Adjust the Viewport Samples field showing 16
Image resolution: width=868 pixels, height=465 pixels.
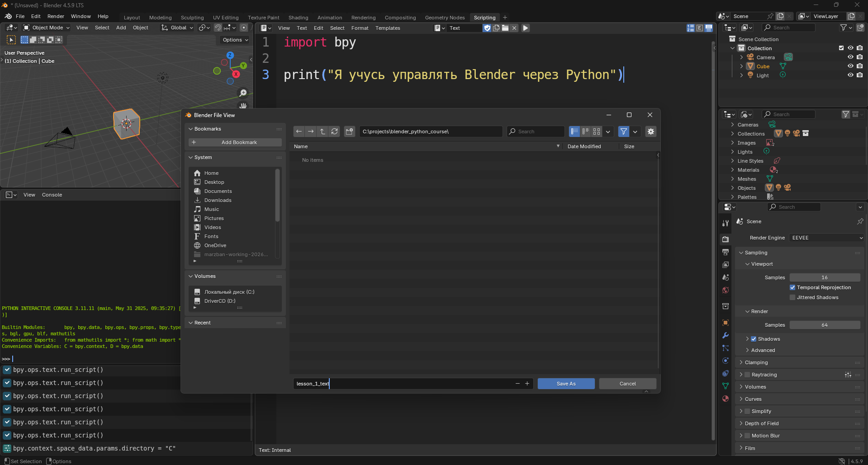point(825,277)
